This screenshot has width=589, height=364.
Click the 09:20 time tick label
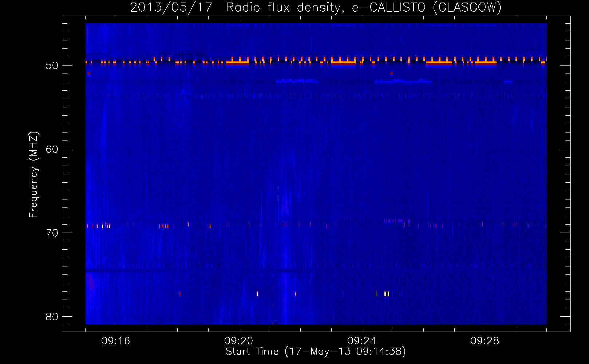[238, 341]
